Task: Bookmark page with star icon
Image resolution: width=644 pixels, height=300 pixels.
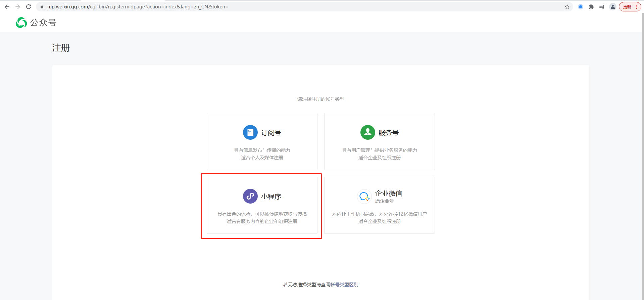Action: click(x=567, y=7)
